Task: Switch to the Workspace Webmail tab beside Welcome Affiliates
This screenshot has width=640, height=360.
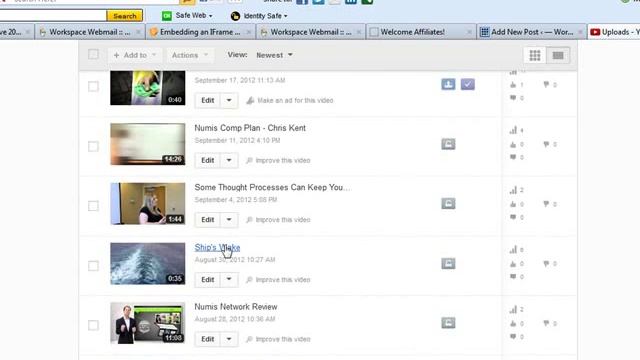Action: coord(311,32)
